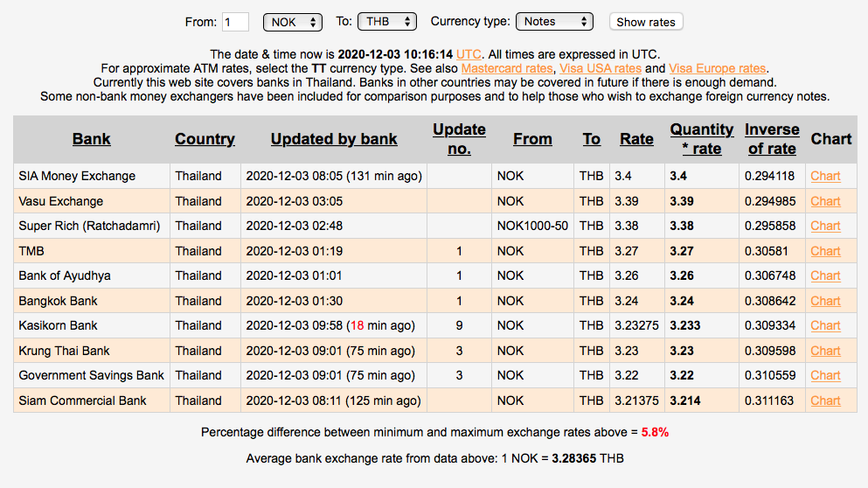
Task: Sort by Update no. column header
Action: [x=459, y=139]
